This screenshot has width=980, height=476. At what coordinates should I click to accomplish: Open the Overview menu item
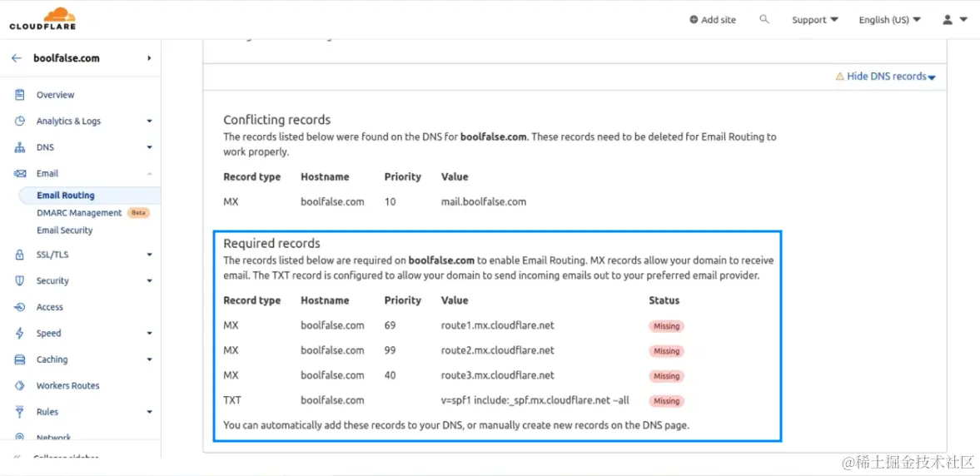pyautogui.click(x=55, y=95)
